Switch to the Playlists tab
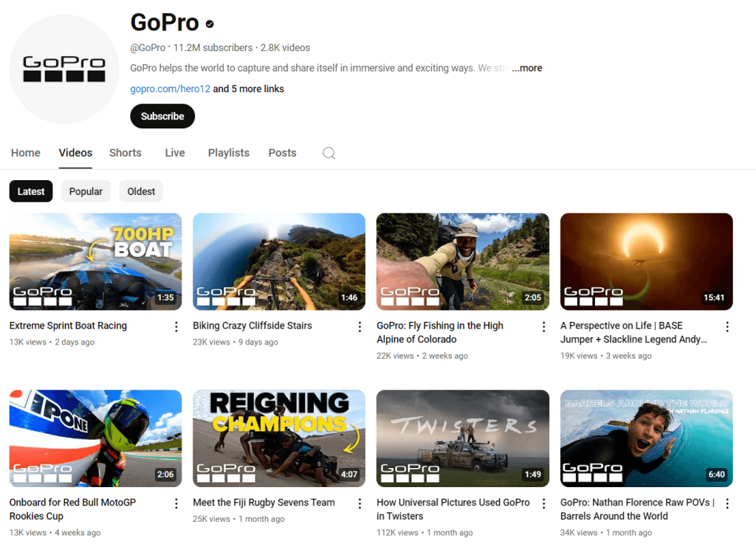The image size is (756, 558). (x=228, y=153)
